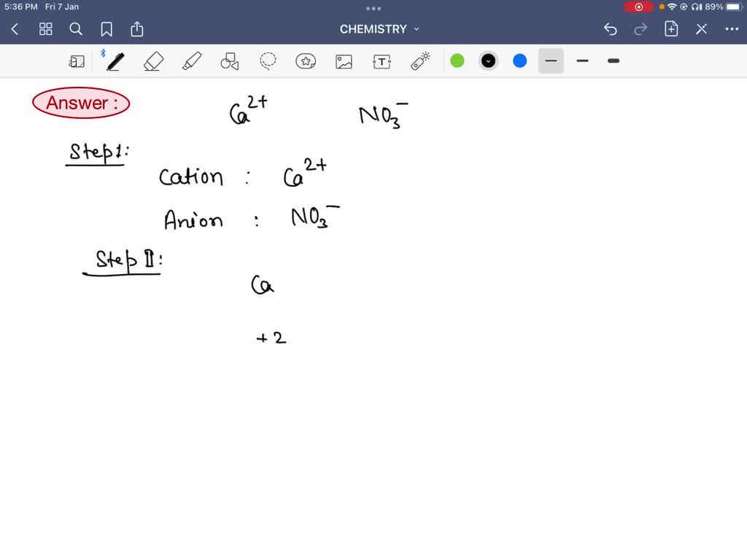Toggle the Bluetooth pen connection indicator

[x=104, y=52]
